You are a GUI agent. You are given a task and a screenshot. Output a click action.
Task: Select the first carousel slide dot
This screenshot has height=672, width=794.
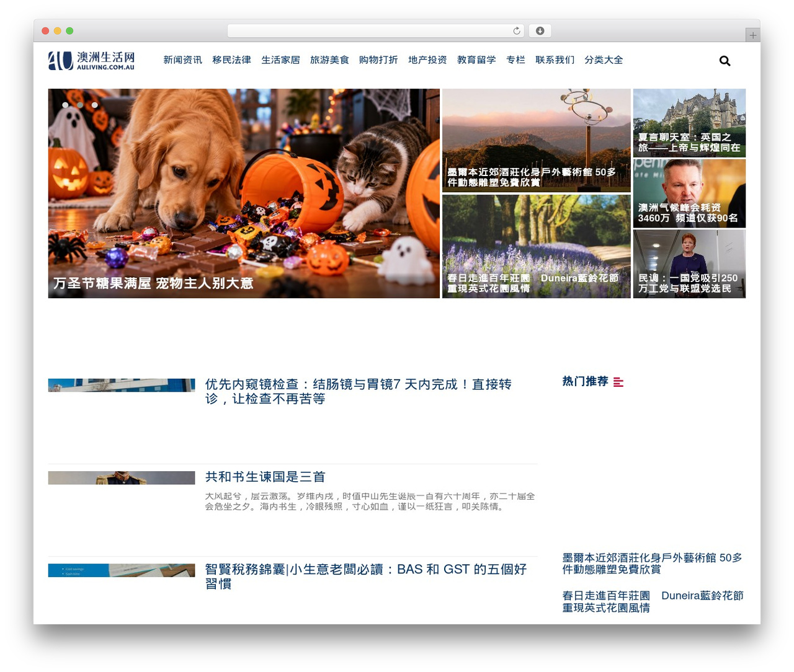point(65,105)
